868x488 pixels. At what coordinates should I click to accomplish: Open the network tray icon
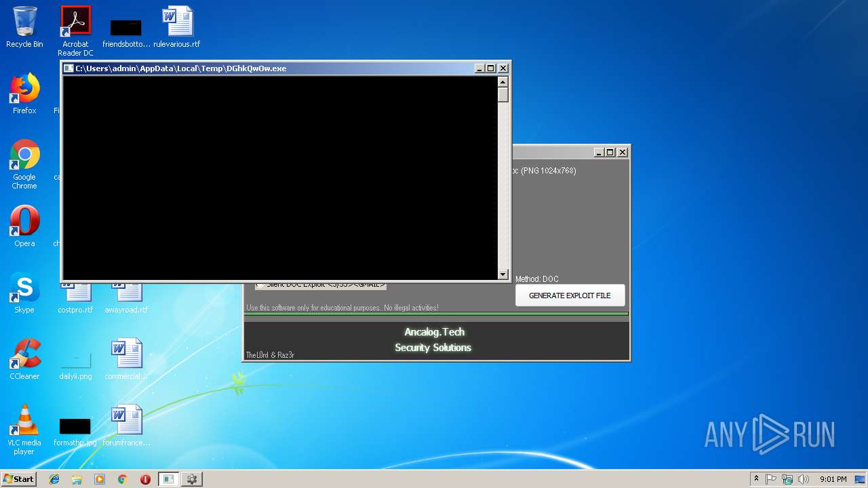pyautogui.click(x=787, y=479)
